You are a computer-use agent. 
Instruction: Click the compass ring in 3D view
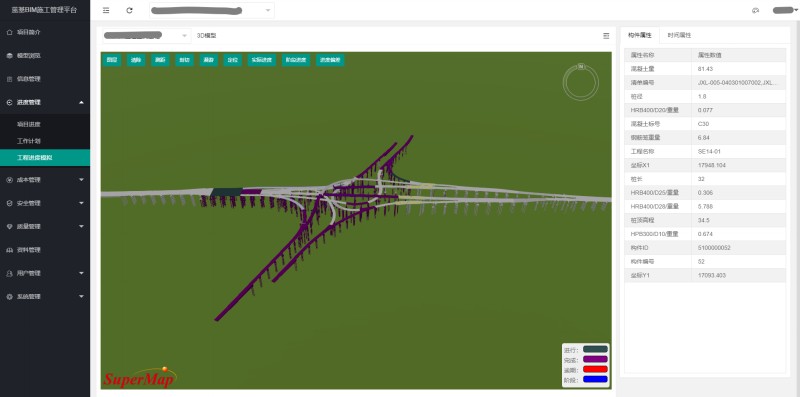(581, 82)
